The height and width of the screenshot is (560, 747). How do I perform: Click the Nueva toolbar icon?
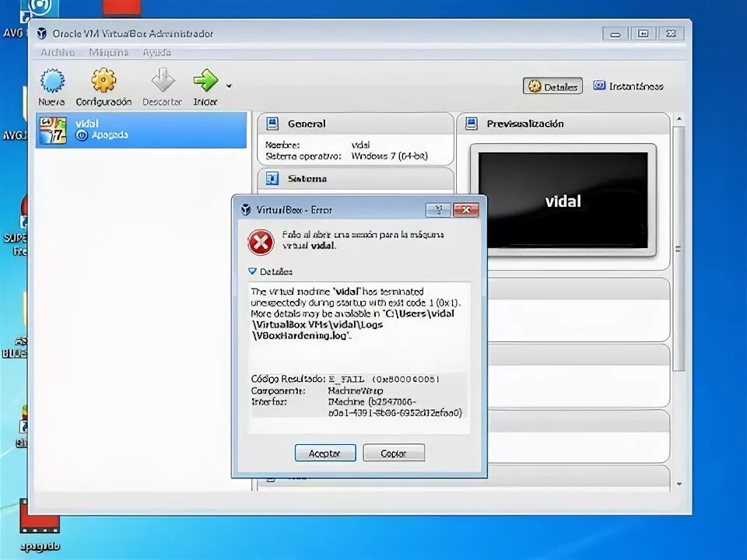[52, 80]
